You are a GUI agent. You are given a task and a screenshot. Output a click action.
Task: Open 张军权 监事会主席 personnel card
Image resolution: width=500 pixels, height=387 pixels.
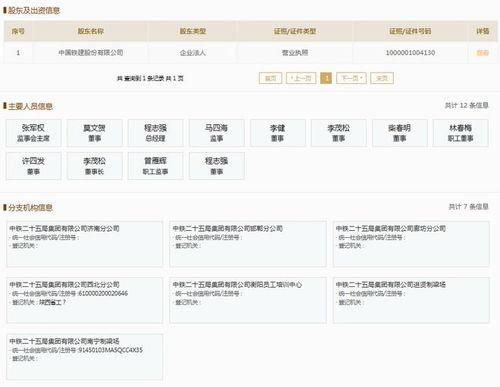[33, 133]
